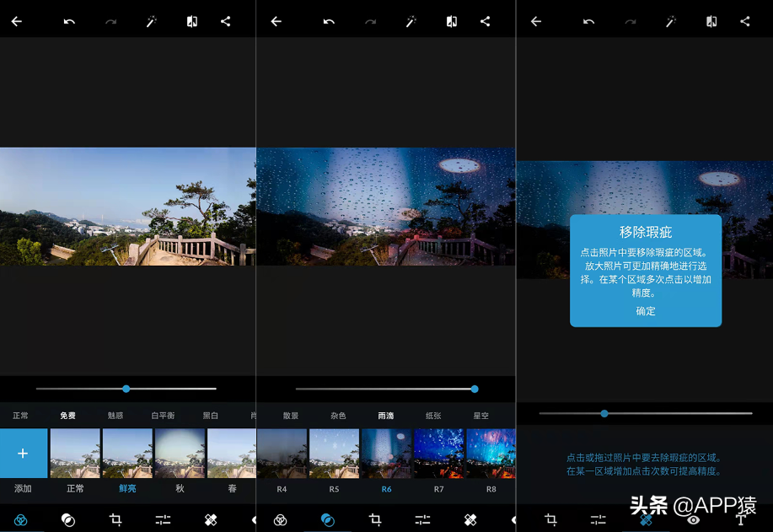
Task: Tap magic wand in middle screen
Action: 411,21
